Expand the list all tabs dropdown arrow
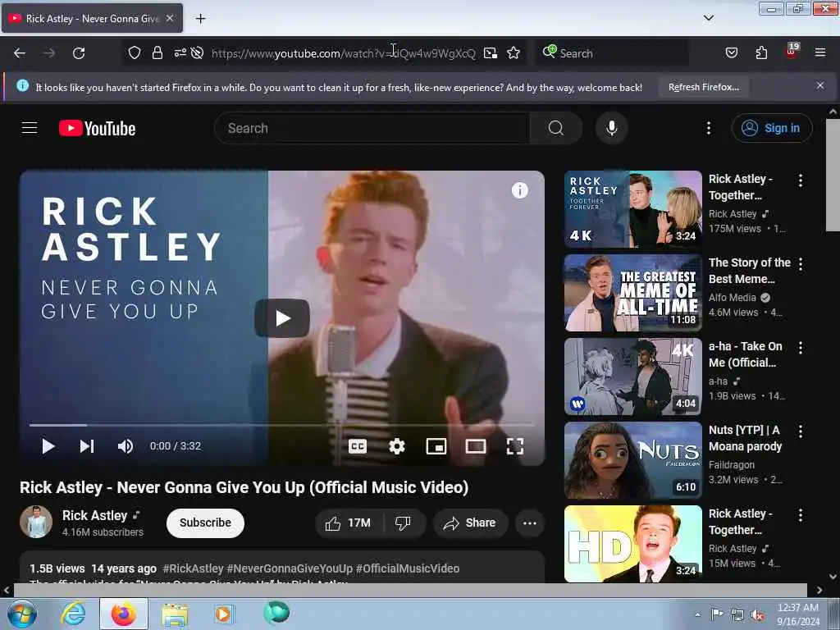Image resolution: width=840 pixels, height=630 pixels. [708, 18]
